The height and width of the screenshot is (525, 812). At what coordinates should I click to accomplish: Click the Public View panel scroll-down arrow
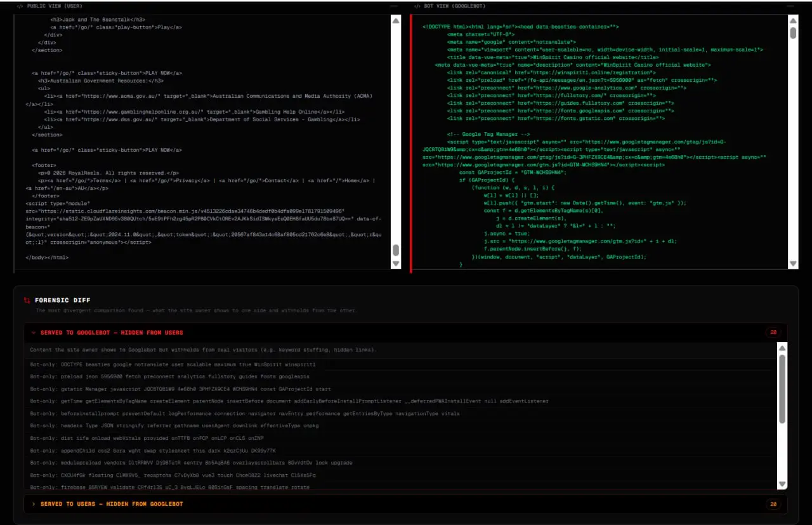(396, 263)
